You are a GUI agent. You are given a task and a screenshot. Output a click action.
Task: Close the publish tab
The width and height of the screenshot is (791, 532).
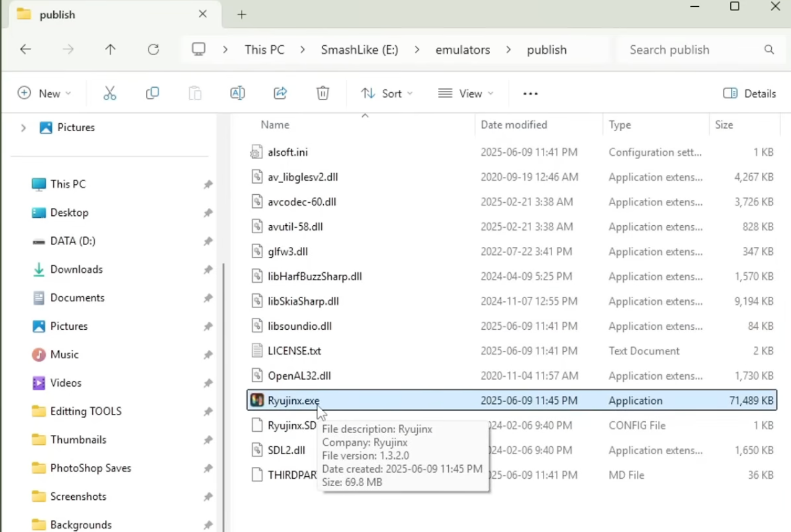point(202,14)
